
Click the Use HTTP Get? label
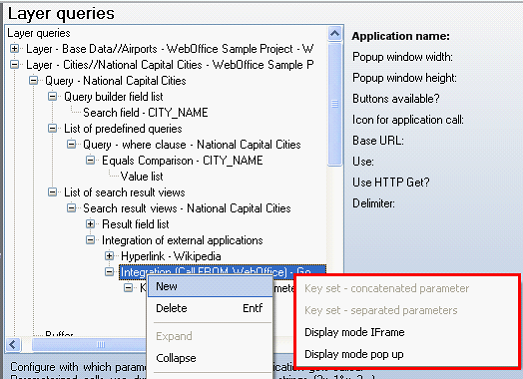click(391, 182)
